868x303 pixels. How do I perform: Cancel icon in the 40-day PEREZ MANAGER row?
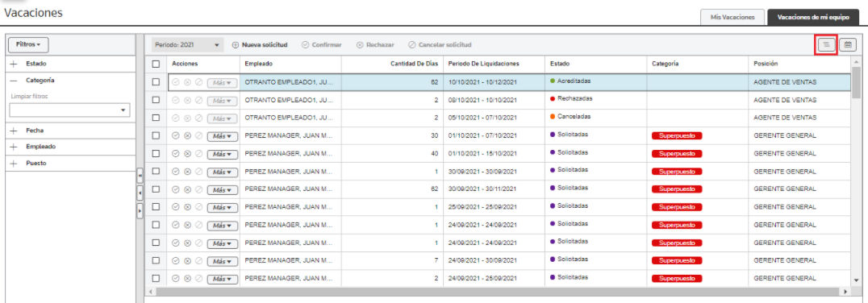pos(198,154)
